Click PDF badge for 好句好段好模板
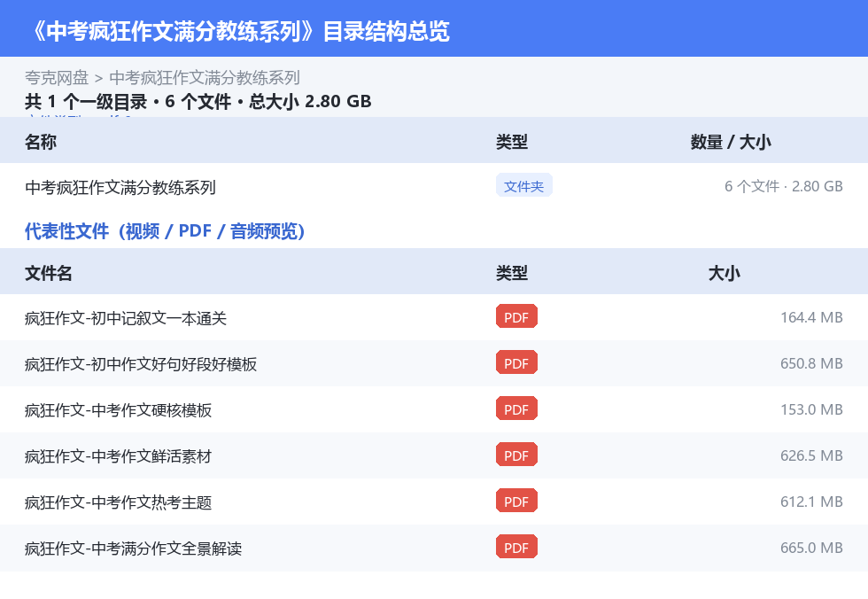Image resolution: width=868 pixels, height=599 pixels. click(x=516, y=362)
